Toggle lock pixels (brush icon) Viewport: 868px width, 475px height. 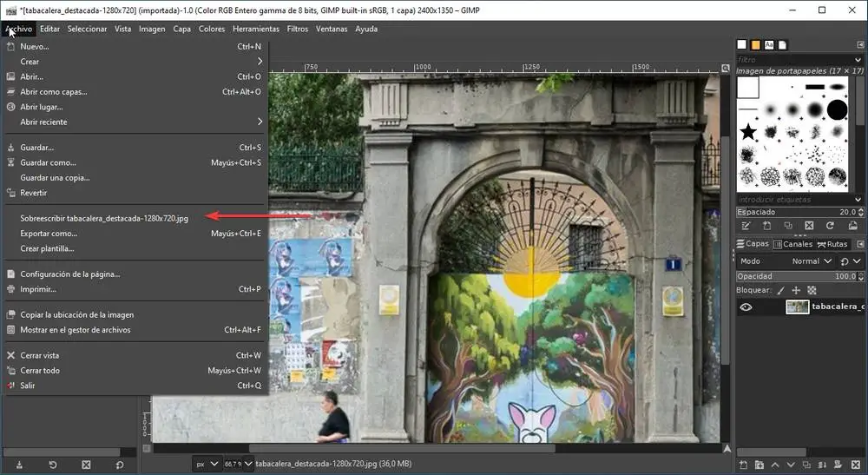pyautogui.click(x=780, y=290)
